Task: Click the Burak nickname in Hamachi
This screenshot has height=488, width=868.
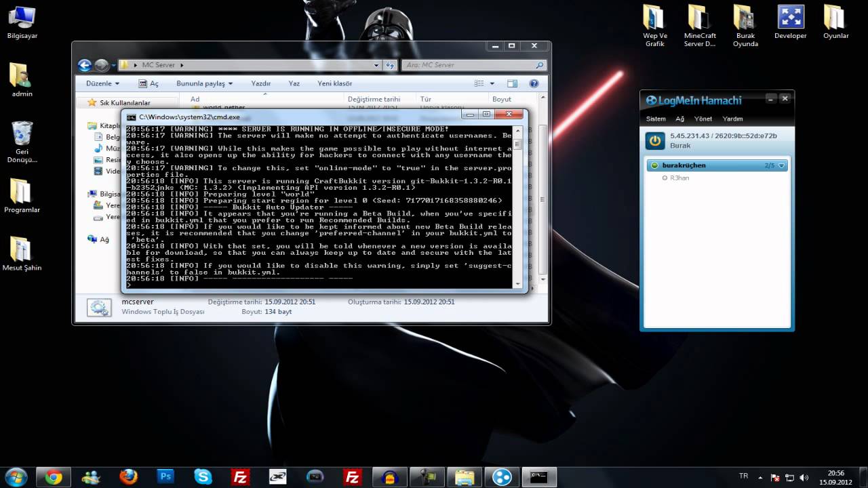Action: pos(680,146)
